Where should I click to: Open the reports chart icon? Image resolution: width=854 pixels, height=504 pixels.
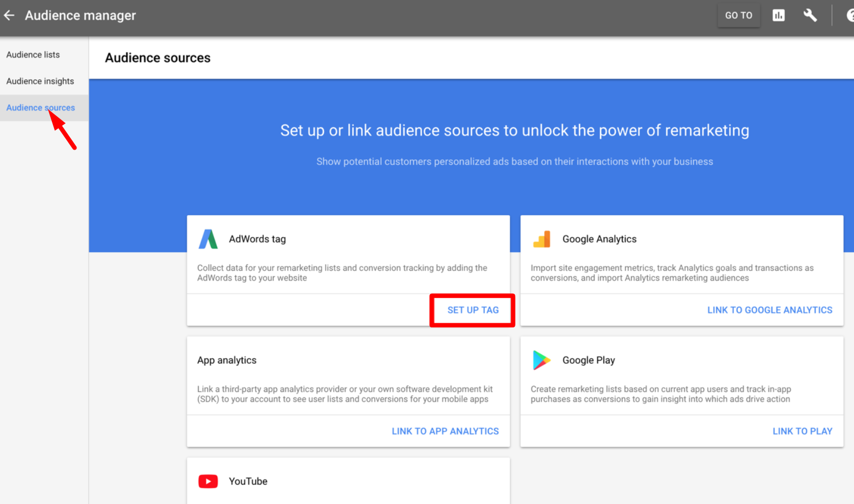coord(779,15)
